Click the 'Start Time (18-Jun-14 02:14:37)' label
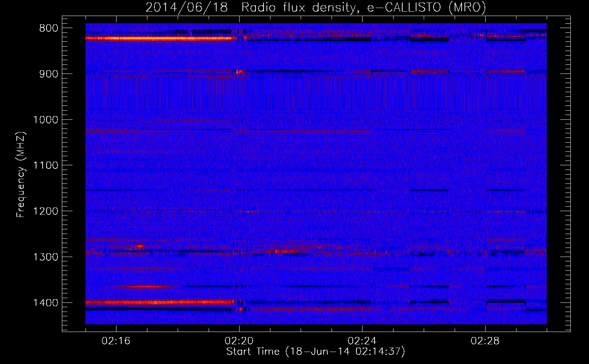Screen dimensions: 589x364 (316, 352)
